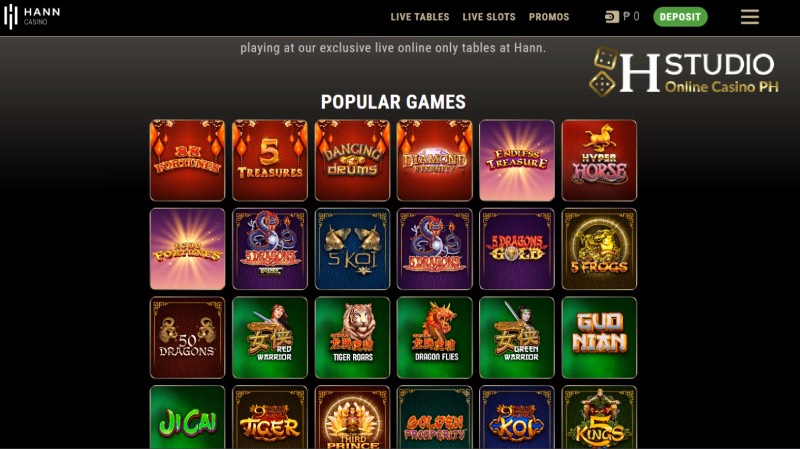
Task: Select the Dancing Drums game tile
Action: pos(352,160)
